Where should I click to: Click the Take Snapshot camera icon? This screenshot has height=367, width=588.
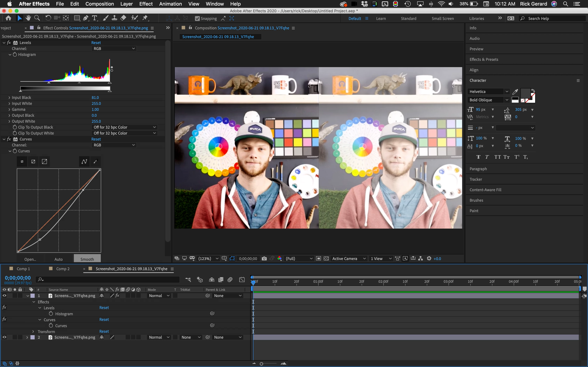click(x=264, y=258)
